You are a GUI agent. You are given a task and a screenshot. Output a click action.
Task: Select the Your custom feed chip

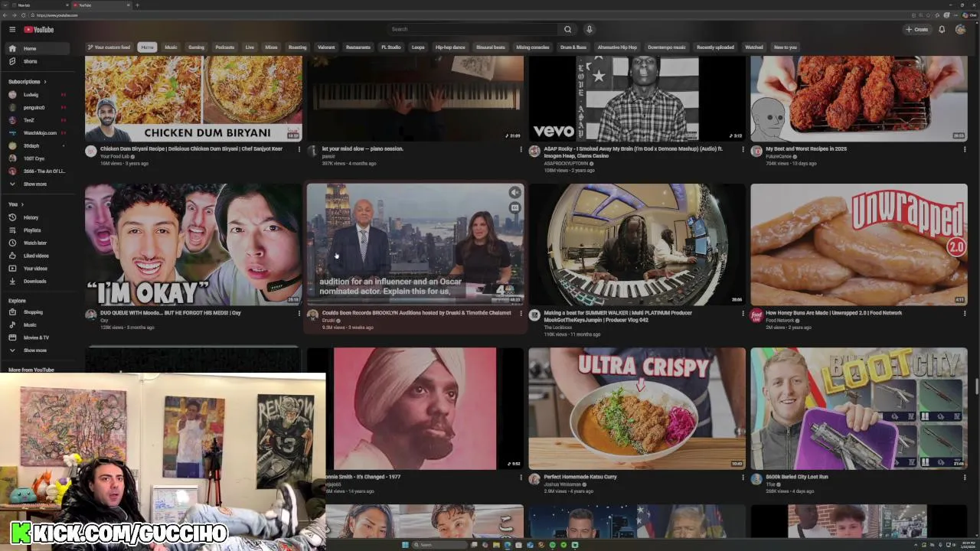[x=109, y=47]
